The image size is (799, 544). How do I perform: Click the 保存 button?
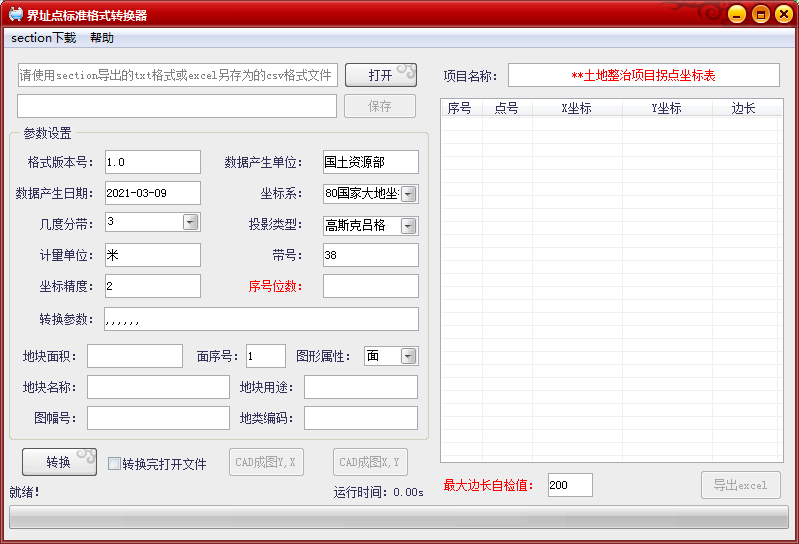(x=380, y=106)
